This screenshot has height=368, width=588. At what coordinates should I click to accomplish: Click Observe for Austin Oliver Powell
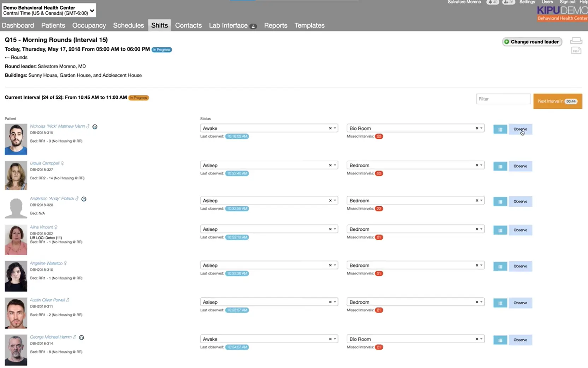520,303
